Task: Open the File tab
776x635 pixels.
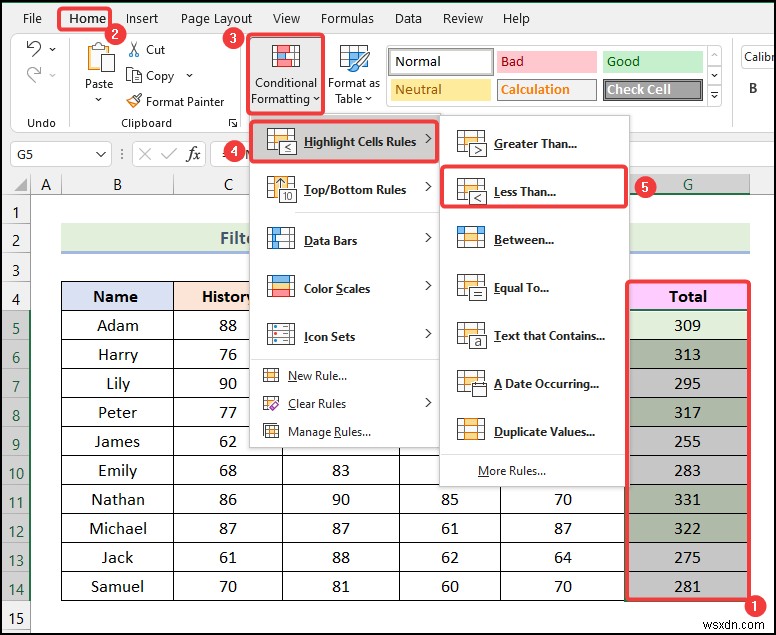Action: coord(32,19)
